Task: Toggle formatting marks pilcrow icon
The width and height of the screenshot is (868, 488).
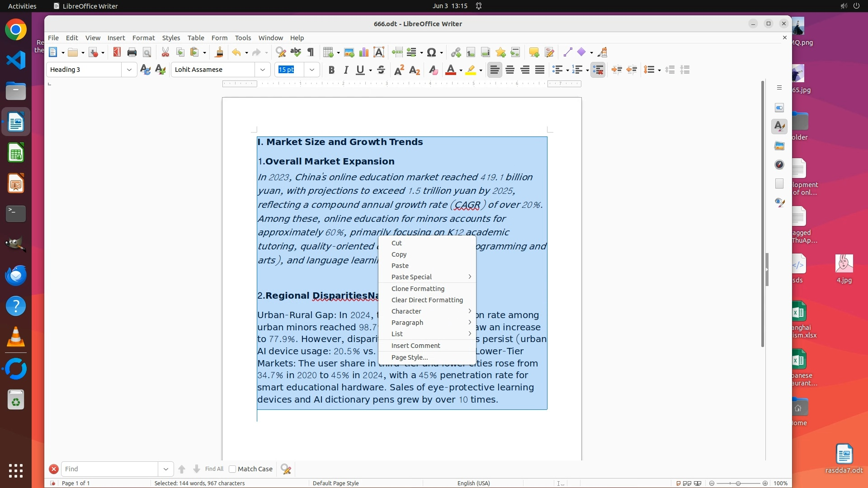Action: click(311, 52)
